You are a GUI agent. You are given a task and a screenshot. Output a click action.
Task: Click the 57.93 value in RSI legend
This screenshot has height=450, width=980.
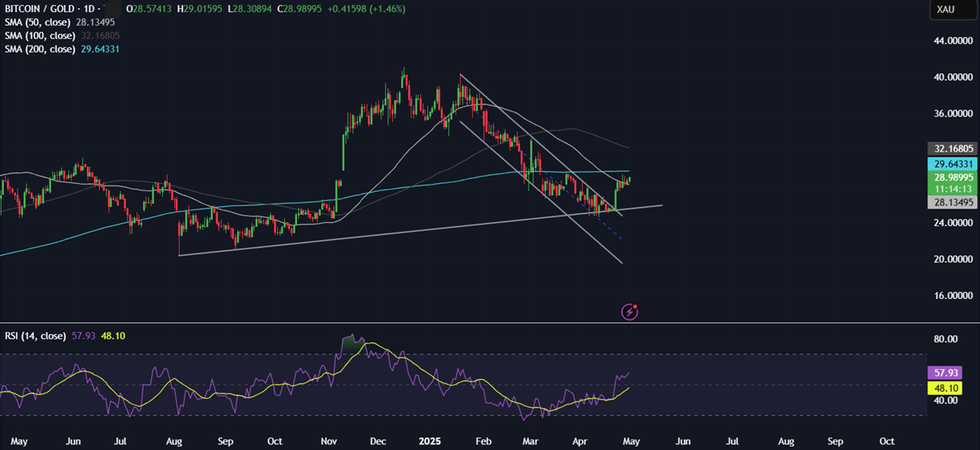coord(83,336)
